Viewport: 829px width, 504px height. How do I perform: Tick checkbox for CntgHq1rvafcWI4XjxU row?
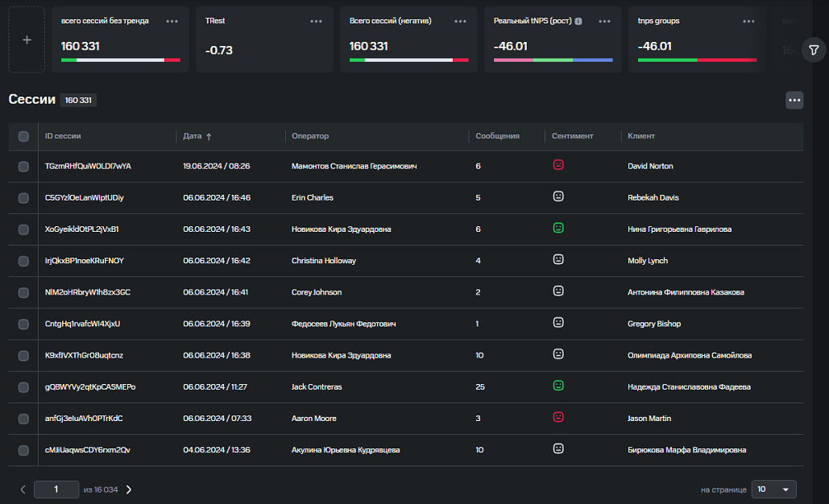click(x=23, y=324)
